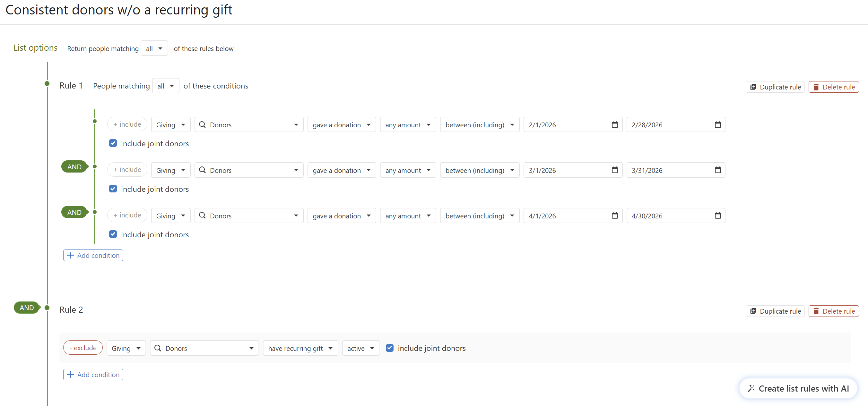Open 'gave a donation' dropdown in February condition

[342, 125]
